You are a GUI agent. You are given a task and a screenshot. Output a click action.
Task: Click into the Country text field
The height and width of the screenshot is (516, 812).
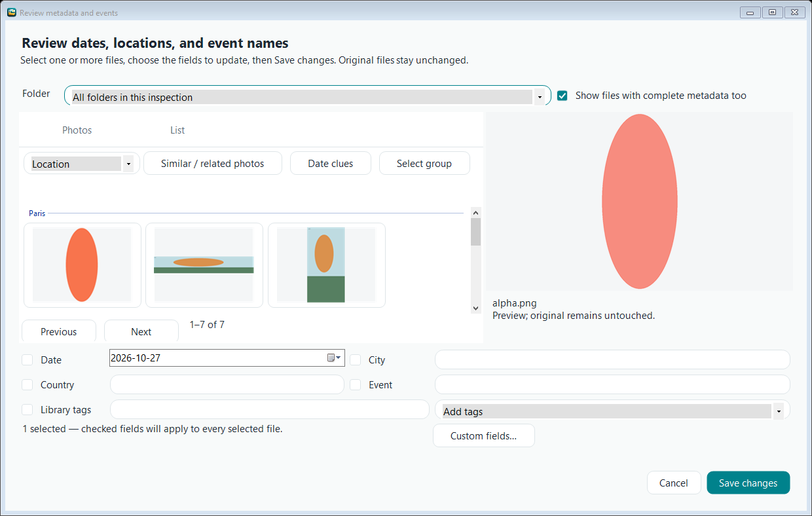[227, 385]
